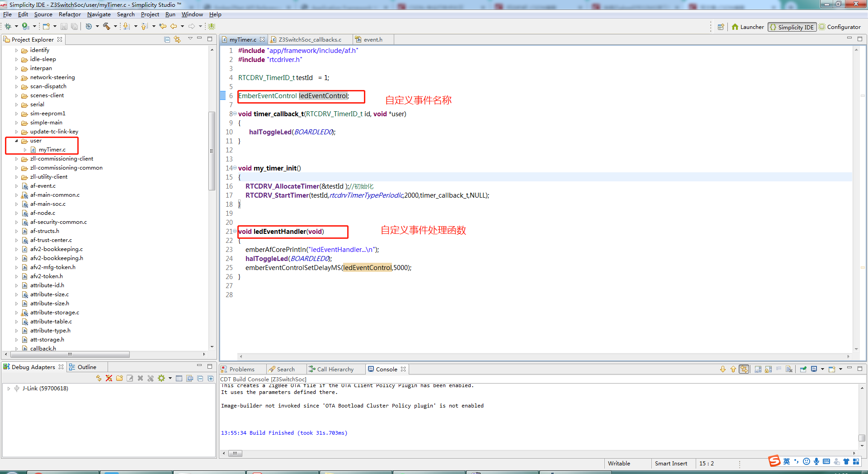The height and width of the screenshot is (474, 868).
Task: Click the Project Explorer horizontal scrollbar thumb
Action: (69, 355)
